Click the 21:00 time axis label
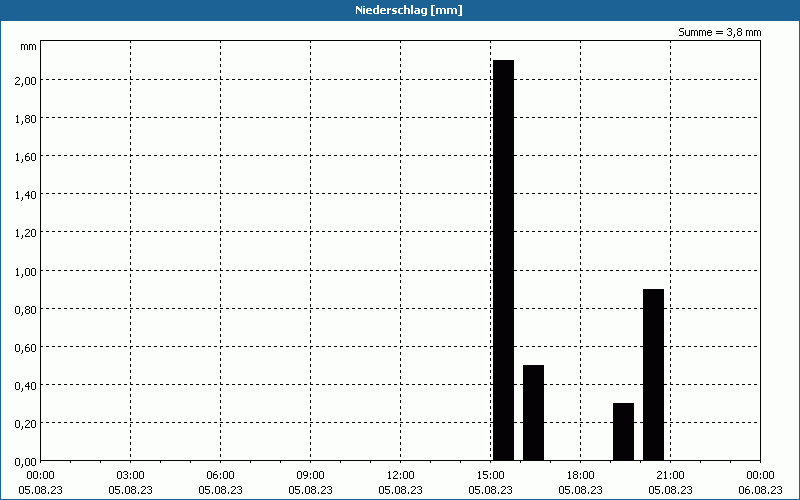The height and width of the screenshot is (500, 800). coord(670,476)
